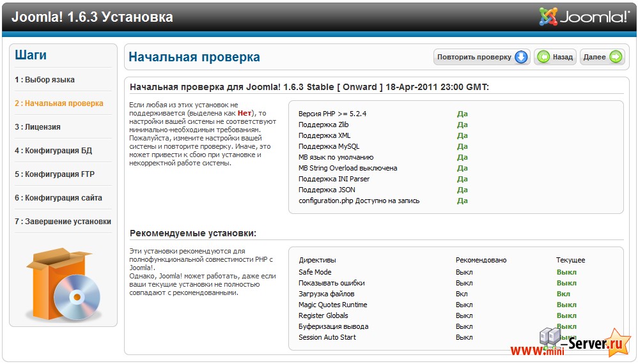The height and width of the screenshot is (364, 638).
Task: Click current Вкл value for Загрузка файлов
Action: [563, 294]
